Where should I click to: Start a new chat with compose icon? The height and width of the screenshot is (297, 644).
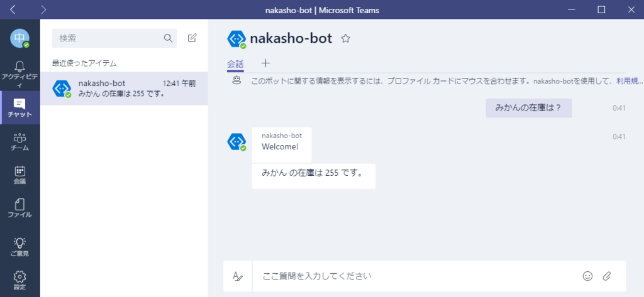click(192, 38)
